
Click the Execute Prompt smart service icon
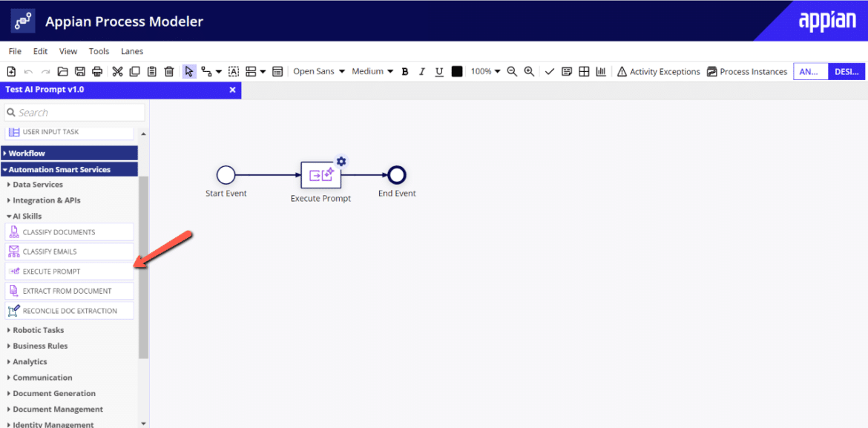coord(320,174)
